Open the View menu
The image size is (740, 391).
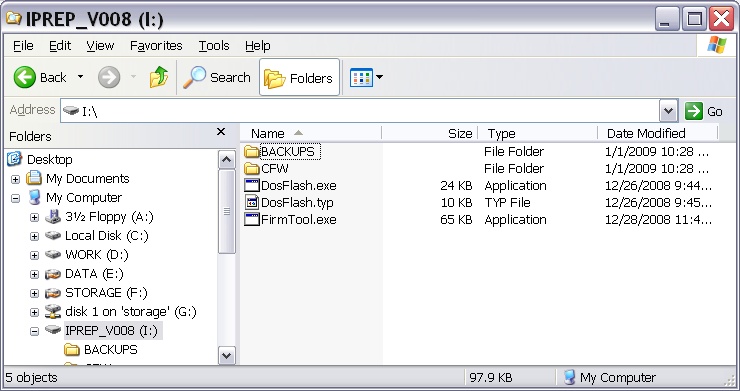(x=100, y=46)
